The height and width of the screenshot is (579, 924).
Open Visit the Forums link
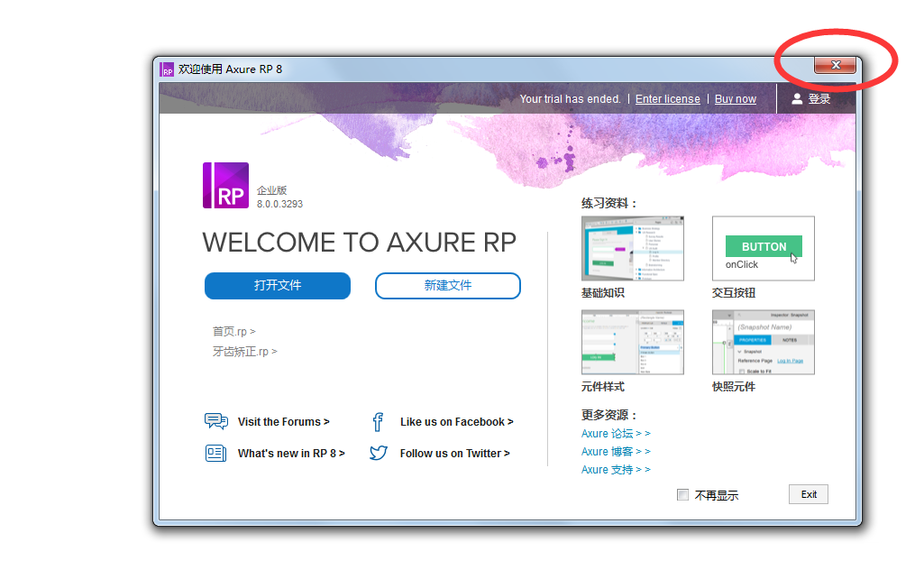(x=283, y=421)
